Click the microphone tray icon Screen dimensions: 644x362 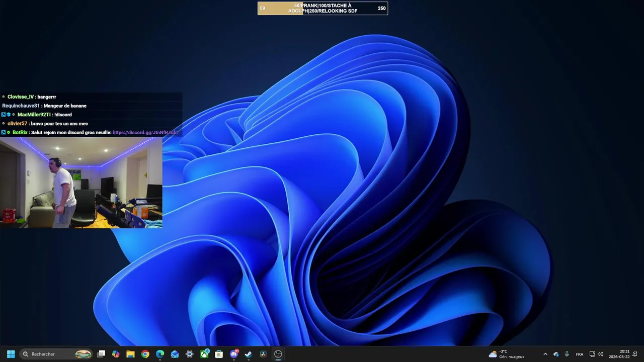pyautogui.click(x=567, y=354)
